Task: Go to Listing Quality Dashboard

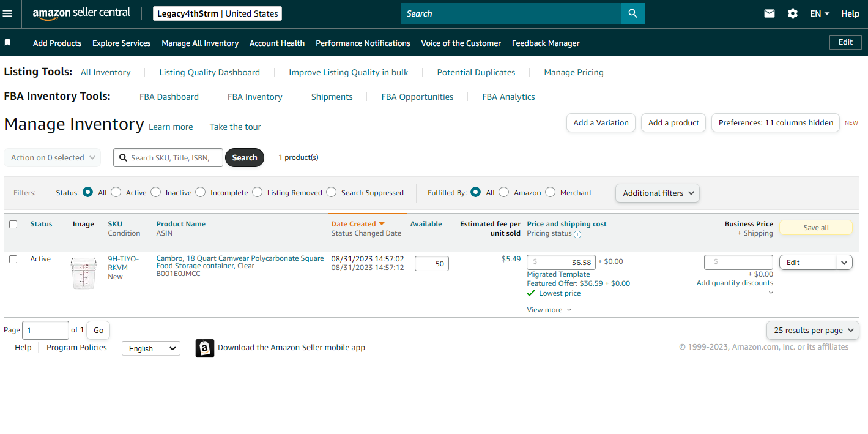Action: coord(209,72)
